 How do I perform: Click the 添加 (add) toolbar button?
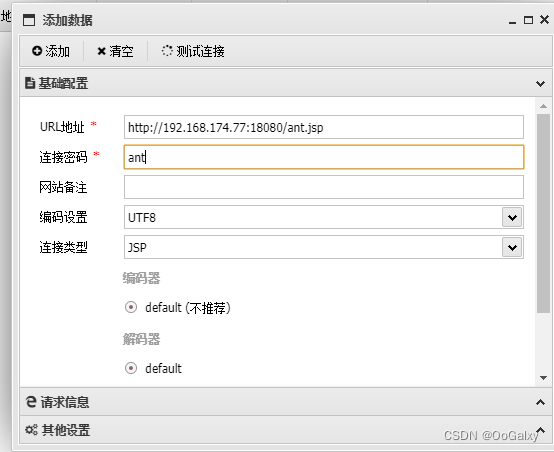click(x=51, y=51)
